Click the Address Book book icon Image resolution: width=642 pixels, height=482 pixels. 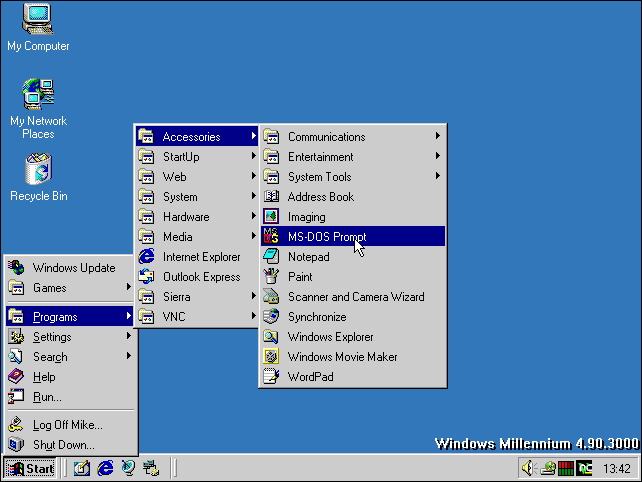(271, 197)
